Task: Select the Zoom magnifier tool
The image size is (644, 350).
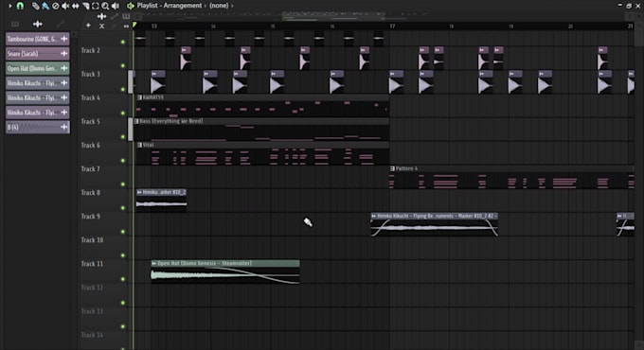Action: (105, 6)
